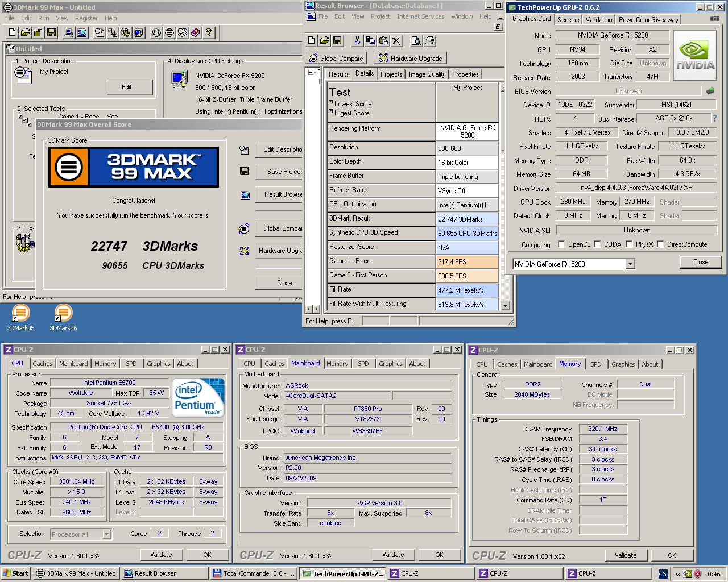The width and height of the screenshot is (728, 582).
Task: Switch to Validation tab in GPU-Z
Action: coord(599,19)
